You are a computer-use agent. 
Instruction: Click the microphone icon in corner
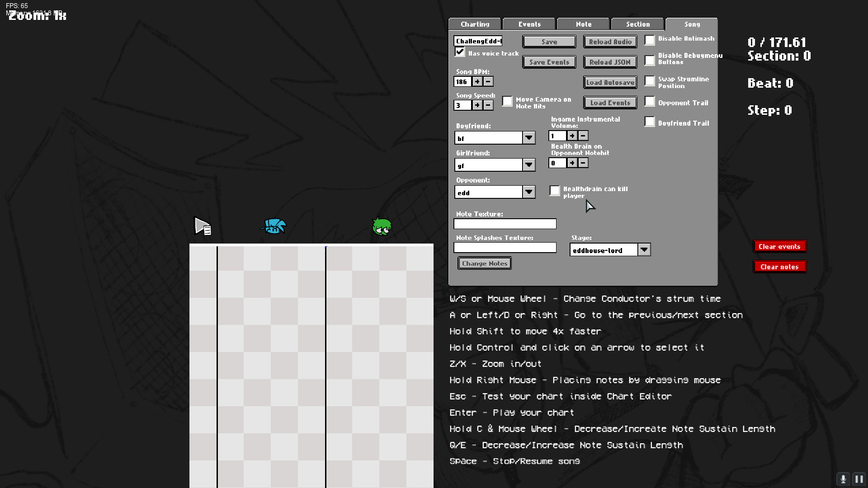coord(843,479)
